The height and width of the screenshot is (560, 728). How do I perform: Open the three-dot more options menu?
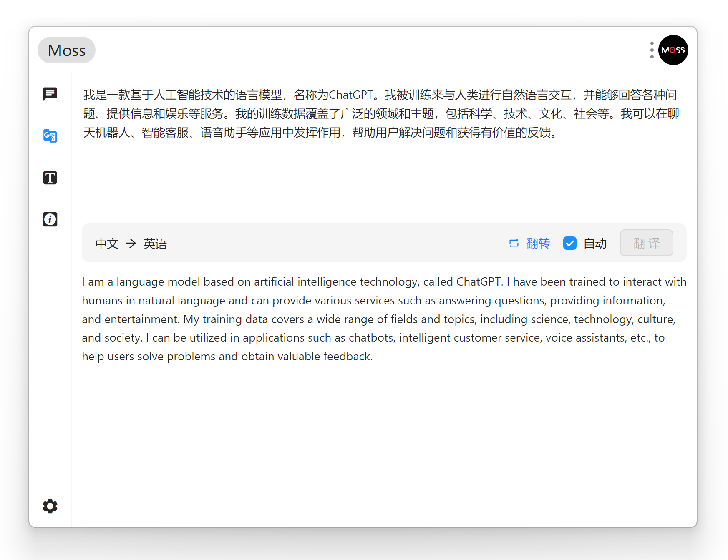pos(652,50)
